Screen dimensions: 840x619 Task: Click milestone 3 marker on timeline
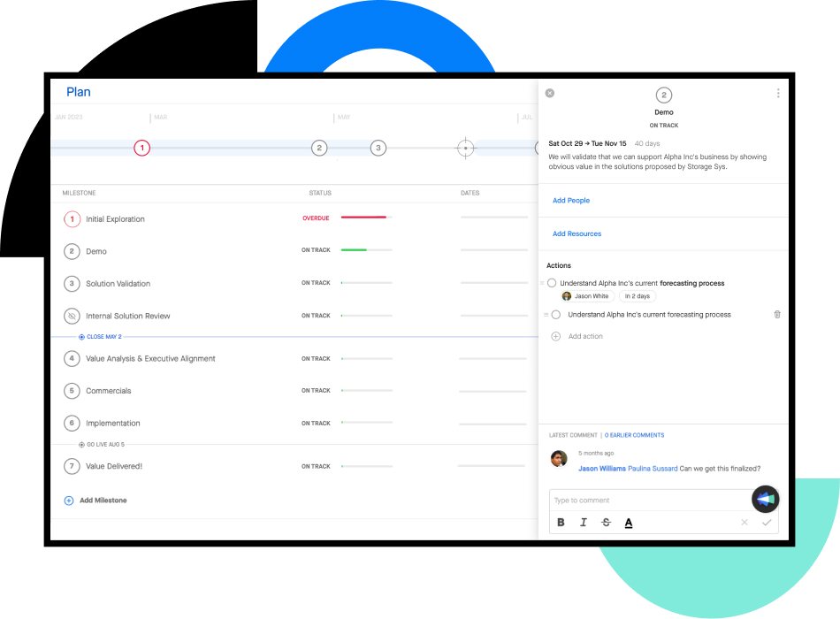[x=378, y=148]
